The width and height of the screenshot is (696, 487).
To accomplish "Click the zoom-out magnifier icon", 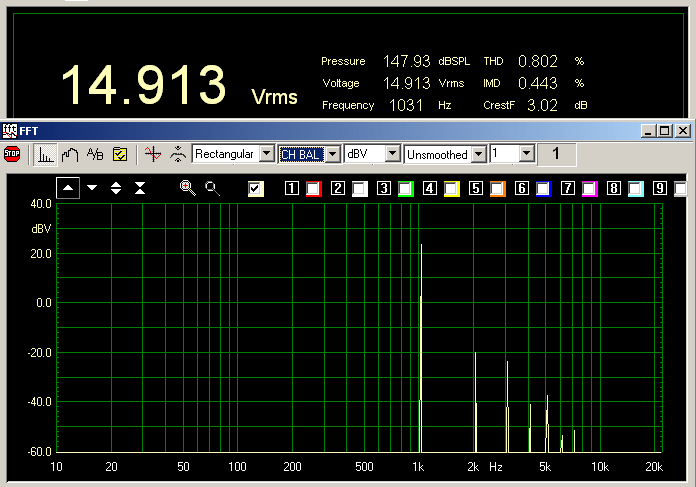I will pyautogui.click(x=212, y=188).
